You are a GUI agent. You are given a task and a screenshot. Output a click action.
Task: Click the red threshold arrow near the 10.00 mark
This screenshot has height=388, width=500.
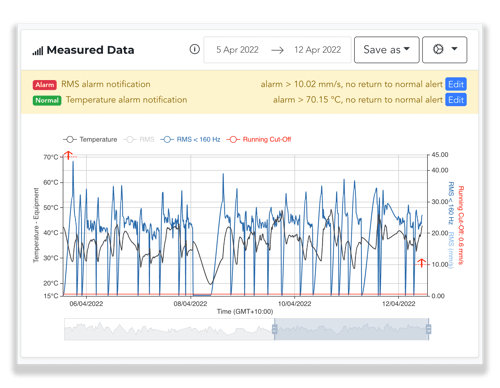coord(422,263)
